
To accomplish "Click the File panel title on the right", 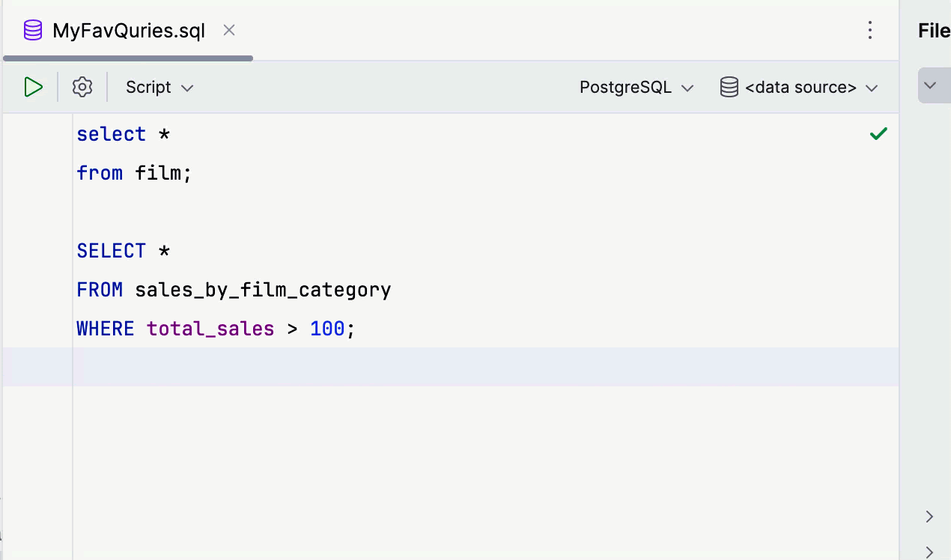I will (x=934, y=31).
